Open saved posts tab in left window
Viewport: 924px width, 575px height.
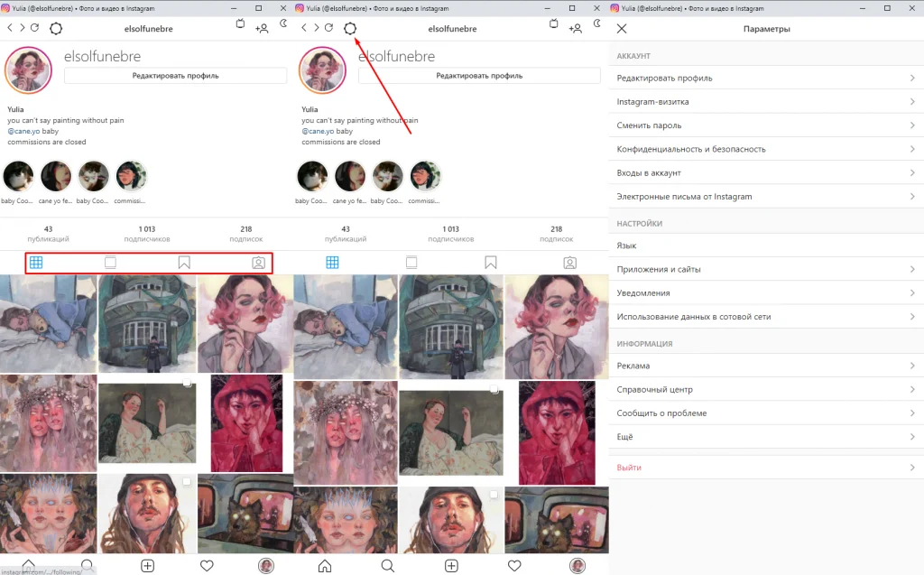click(184, 263)
